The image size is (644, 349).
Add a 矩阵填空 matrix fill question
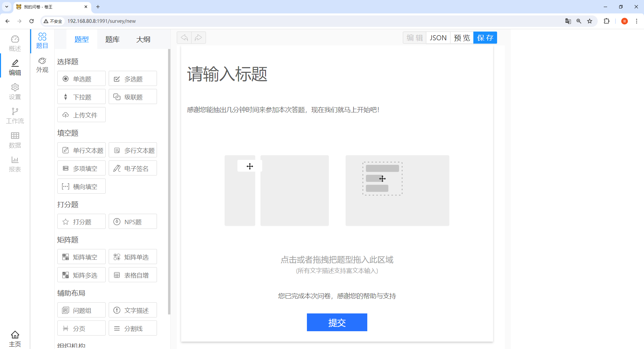coord(82,257)
